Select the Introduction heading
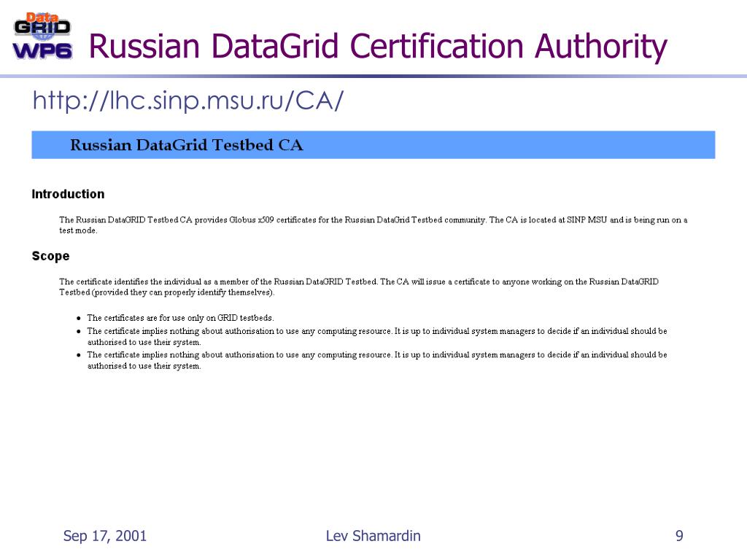 click(x=68, y=194)
